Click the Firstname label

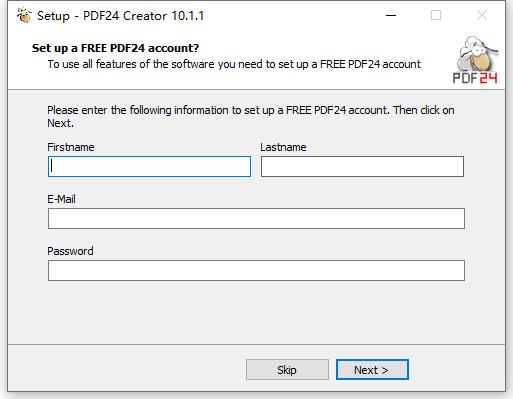[71, 147]
